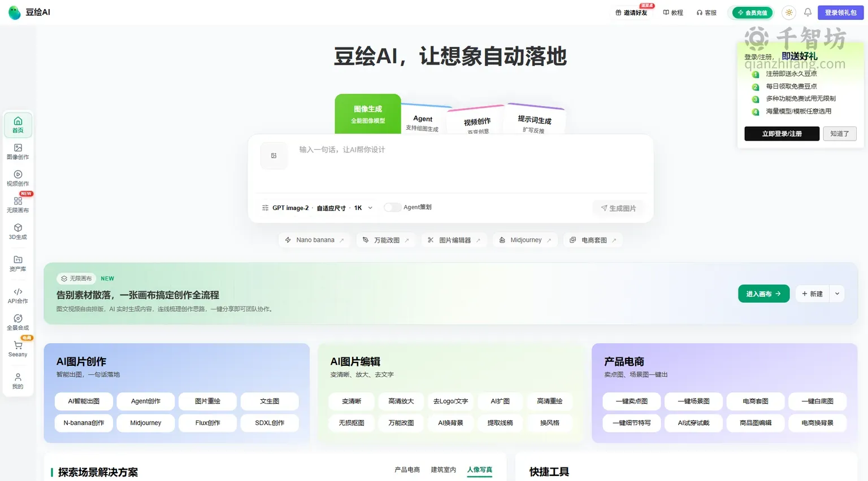Click the 登录领礼包 button
This screenshot has width=868, height=481.
click(840, 12)
